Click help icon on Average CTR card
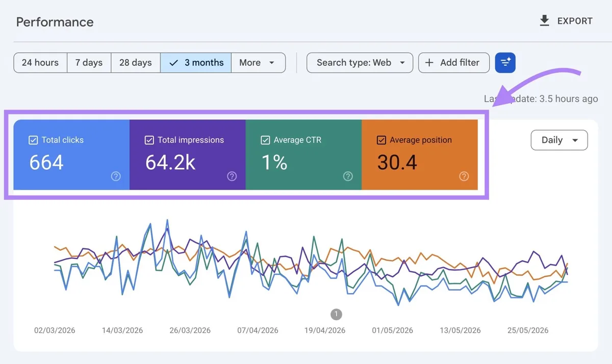This screenshot has width=612, height=364. tap(348, 176)
